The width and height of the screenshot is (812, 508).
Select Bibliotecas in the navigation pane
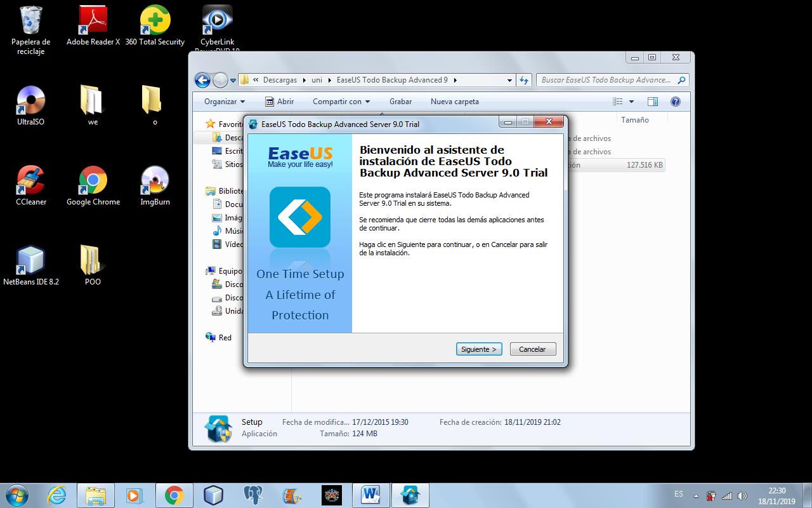(225, 191)
